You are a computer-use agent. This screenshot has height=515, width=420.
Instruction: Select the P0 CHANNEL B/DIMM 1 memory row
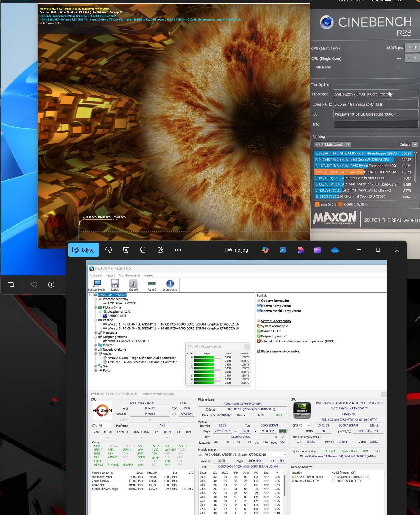[173, 328]
